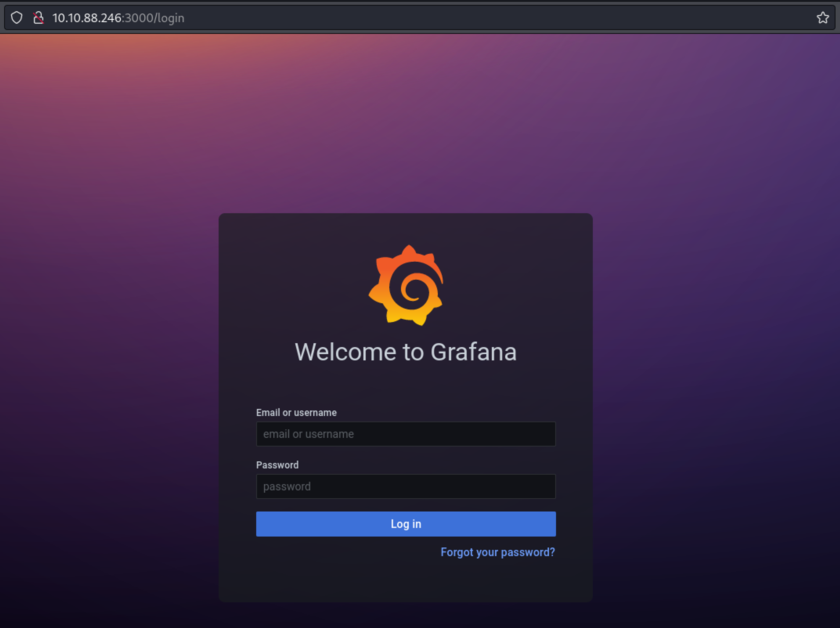Click the 10.10.88.246 host in address bar
The height and width of the screenshot is (628, 840).
87,18
